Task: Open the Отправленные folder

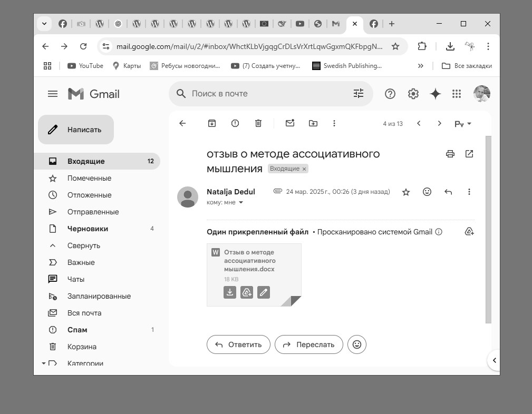Action: pyautogui.click(x=93, y=212)
